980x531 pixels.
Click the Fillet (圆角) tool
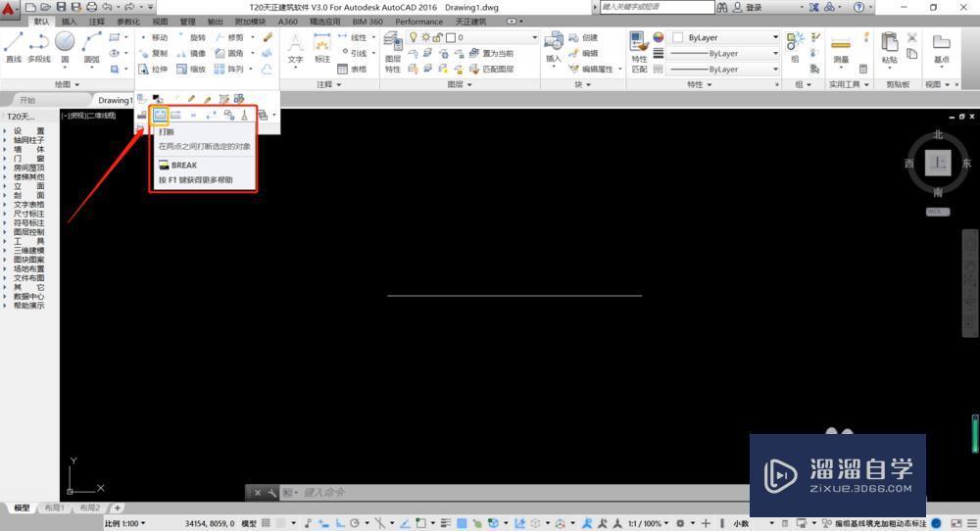point(228,53)
